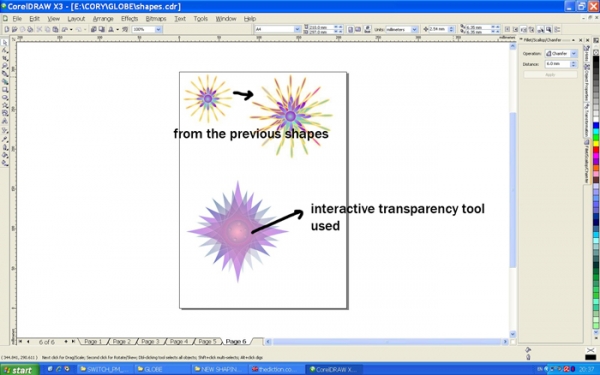Click the Distance input field

coord(558,64)
